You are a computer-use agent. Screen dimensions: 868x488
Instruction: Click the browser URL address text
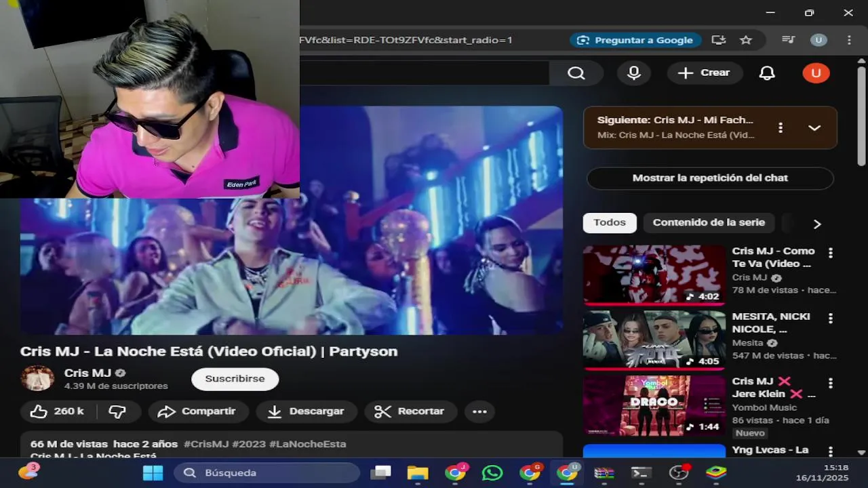(x=406, y=40)
